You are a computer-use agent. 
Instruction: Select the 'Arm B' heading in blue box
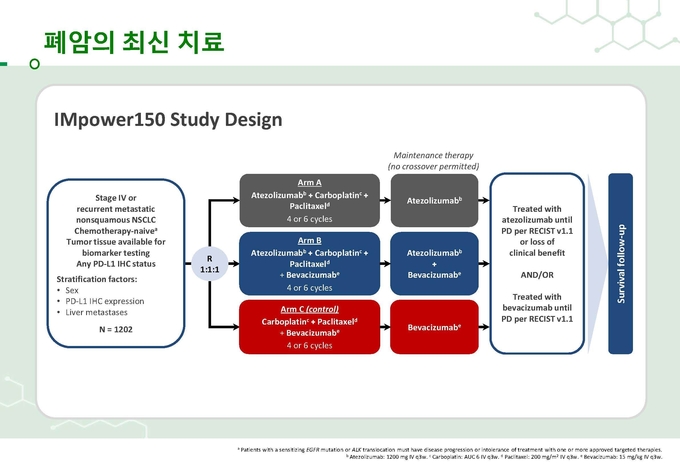[x=309, y=241]
